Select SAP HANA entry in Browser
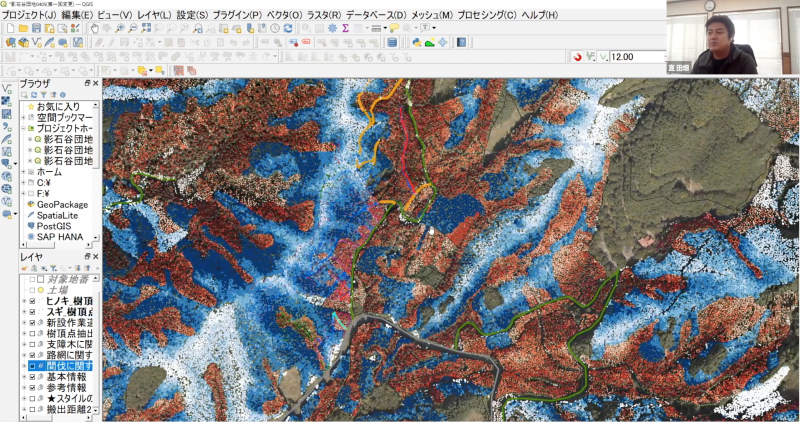This screenshot has height=422, width=800. pyautogui.click(x=60, y=237)
